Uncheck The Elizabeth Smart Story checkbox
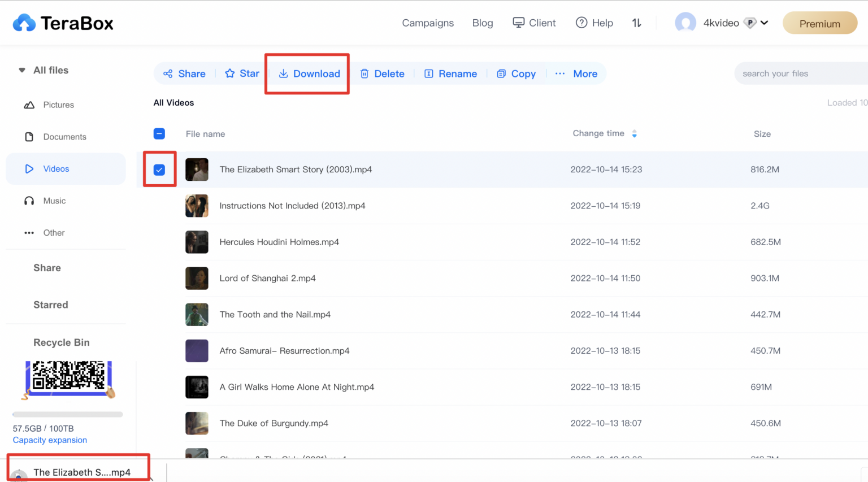The image size is (868, 482). [159, 170]
